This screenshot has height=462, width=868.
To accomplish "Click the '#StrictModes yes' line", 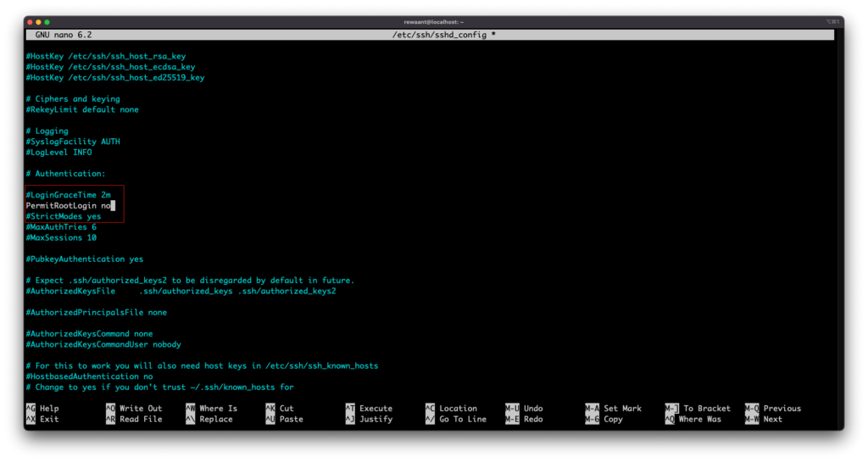I will pyautogui.click(x=63, y=216).
